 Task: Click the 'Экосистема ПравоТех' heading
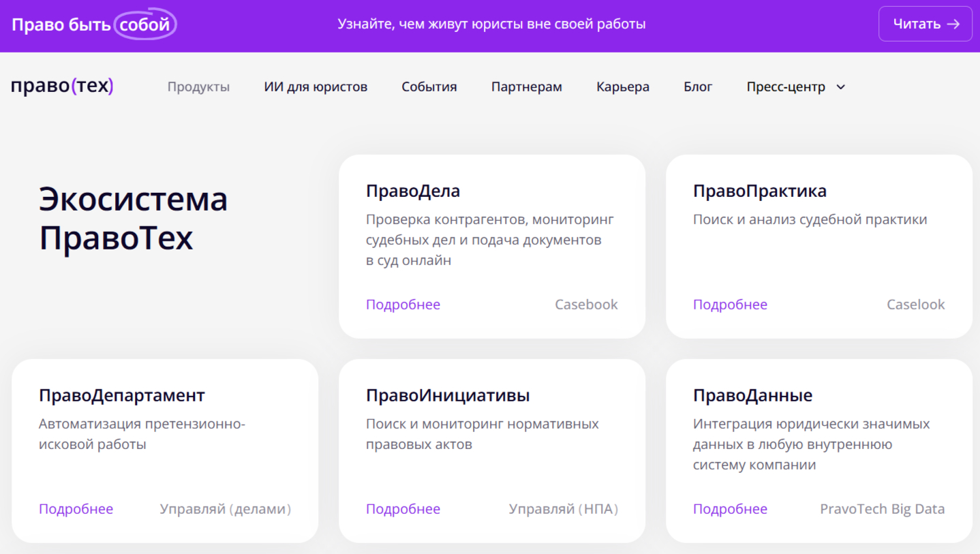point(134,219)
